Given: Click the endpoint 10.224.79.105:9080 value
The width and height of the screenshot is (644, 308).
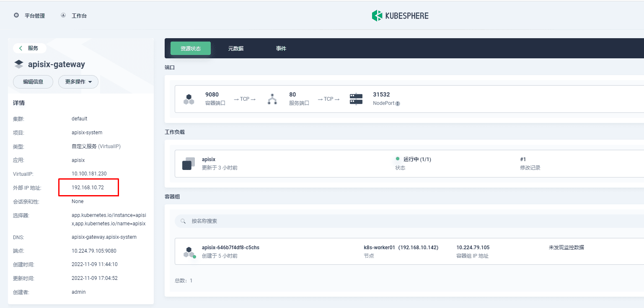Looking at the screenshot, I should tap(94, 251).
